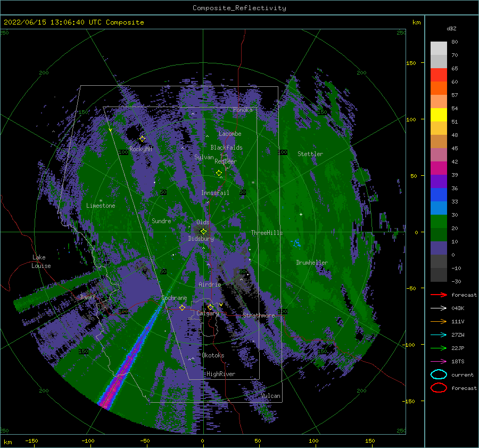Pick the cyan 27ZW arrow legend icon
The height and width of the screenshot is (448, 479).
coord(439,335)
